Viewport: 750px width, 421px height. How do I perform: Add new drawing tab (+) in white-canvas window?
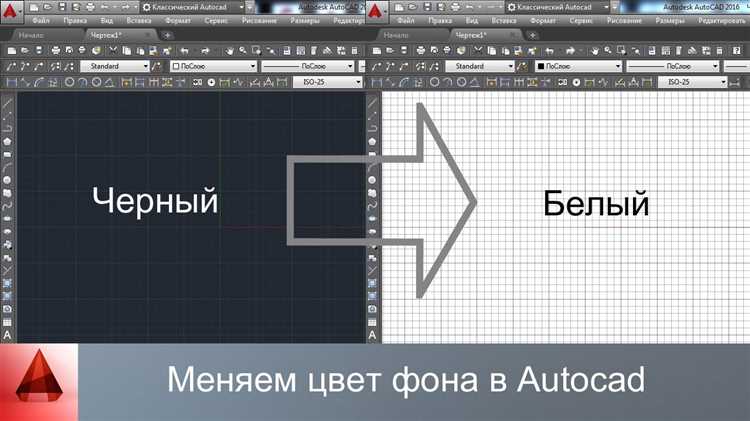[532, 35]
